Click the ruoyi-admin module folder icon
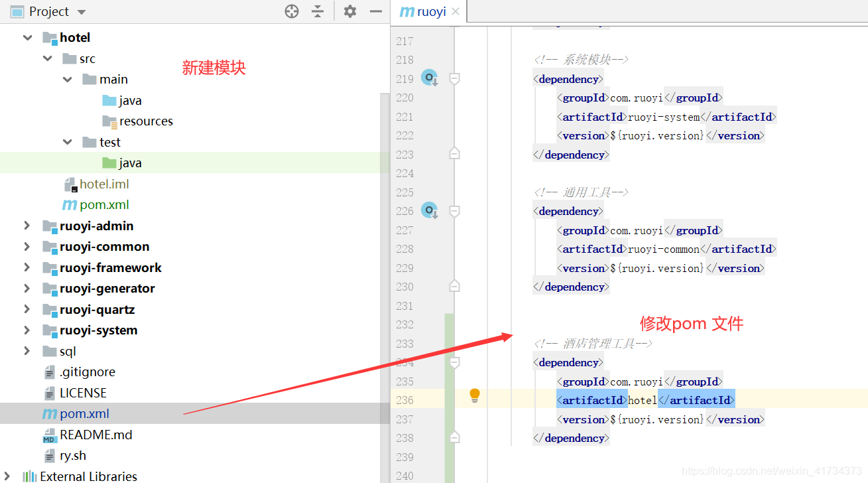 tap(50, 226)
